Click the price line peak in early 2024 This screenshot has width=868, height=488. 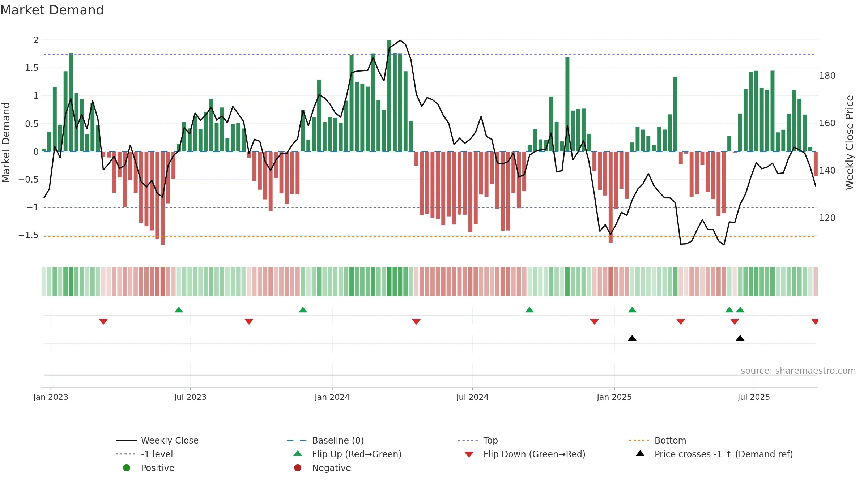point(400,40)
